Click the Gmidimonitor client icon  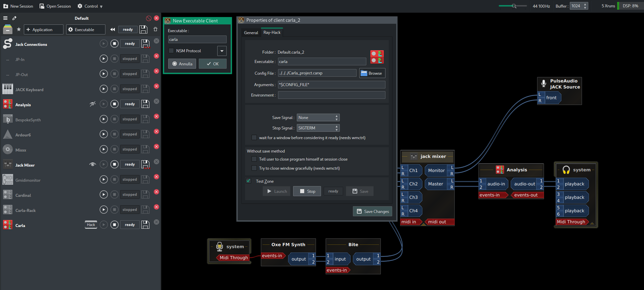8,179
